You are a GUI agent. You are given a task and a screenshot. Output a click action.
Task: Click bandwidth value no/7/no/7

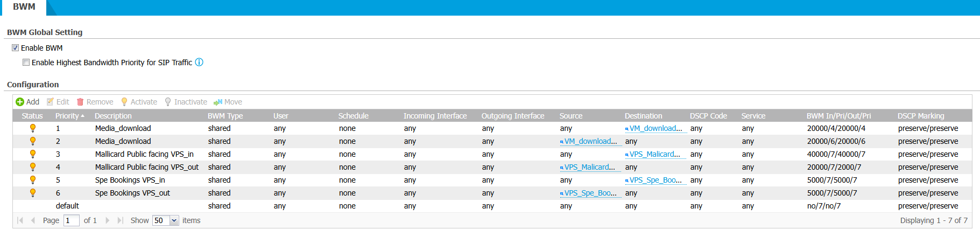824,206
